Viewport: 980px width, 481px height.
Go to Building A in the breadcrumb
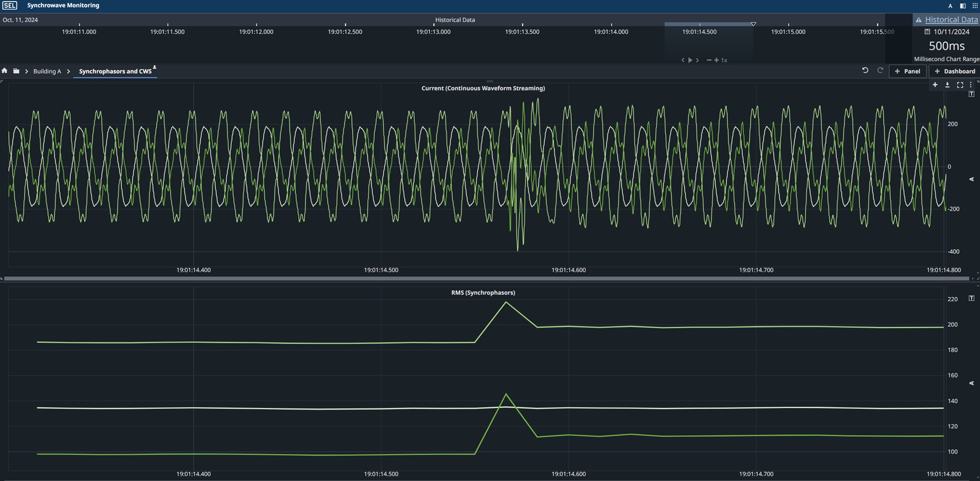click(x=47, y=71)
